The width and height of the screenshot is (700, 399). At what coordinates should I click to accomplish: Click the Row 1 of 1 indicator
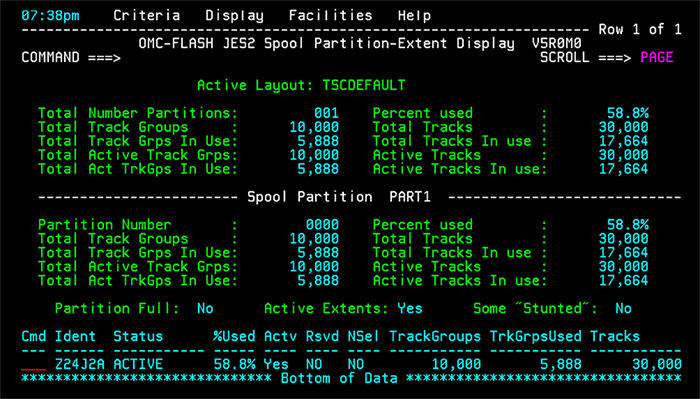640,29
